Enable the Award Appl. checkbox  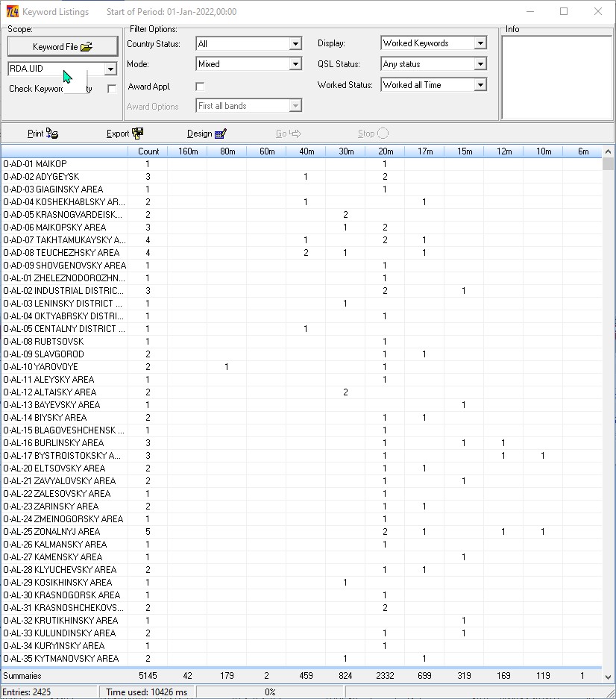(200, 87)
